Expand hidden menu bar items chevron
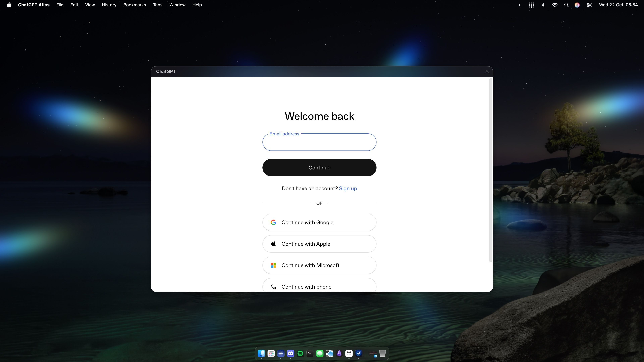The width and height of the screenshot is (644, 362). point(520,5)
